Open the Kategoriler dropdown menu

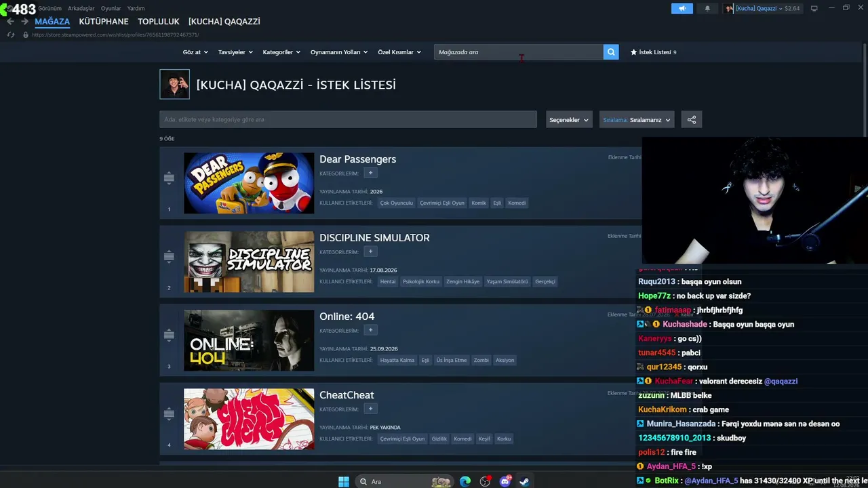[x=281, y=52]
